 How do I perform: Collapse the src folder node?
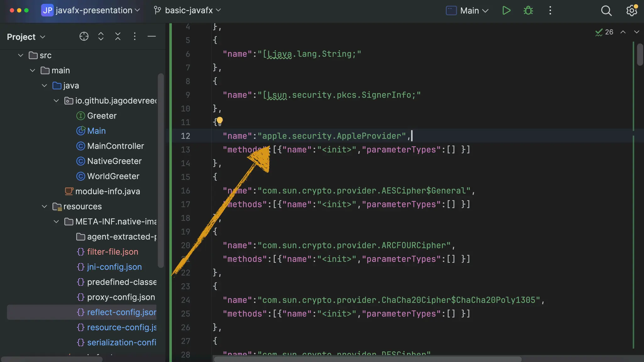(21, 55)
